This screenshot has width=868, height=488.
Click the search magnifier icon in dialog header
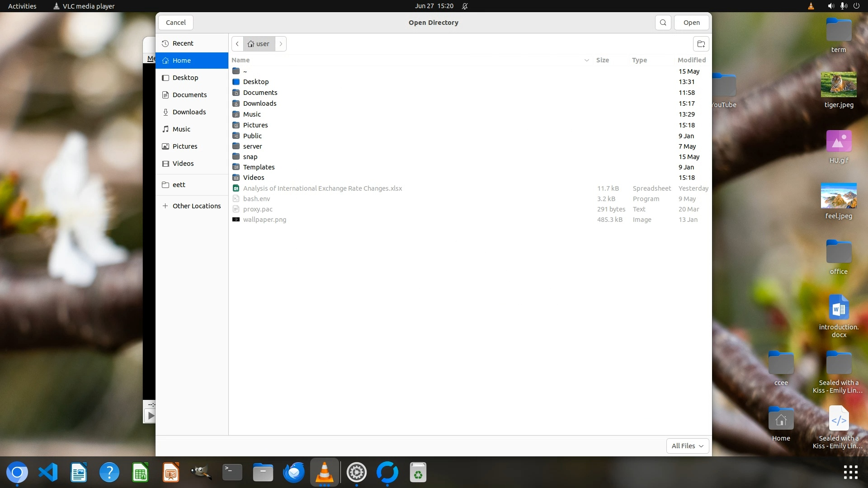point(663,23)
